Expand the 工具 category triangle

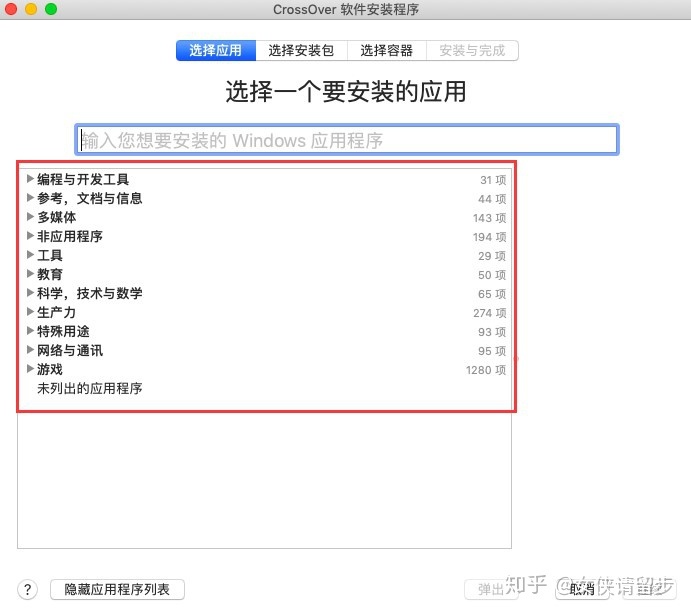pos(30,254)
